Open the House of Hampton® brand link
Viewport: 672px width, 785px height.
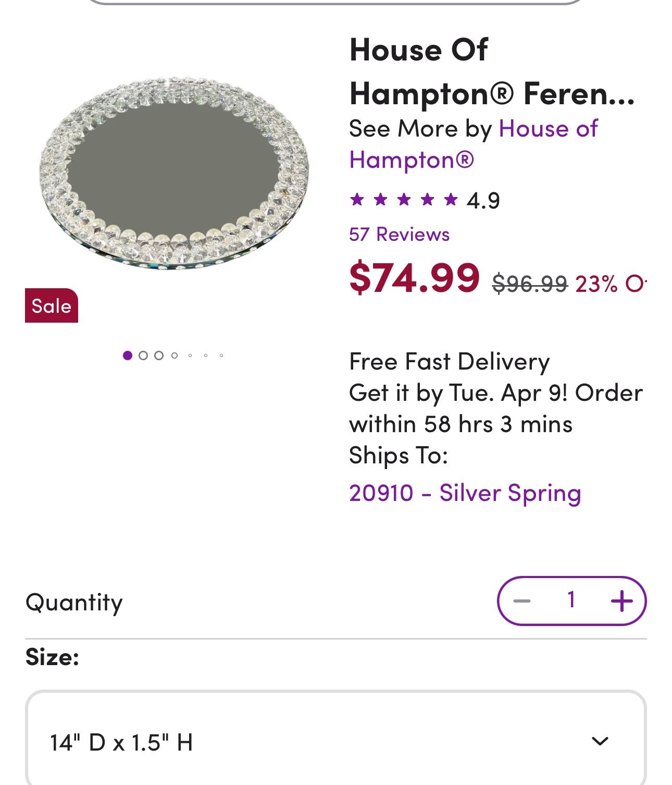click(473, 144)
